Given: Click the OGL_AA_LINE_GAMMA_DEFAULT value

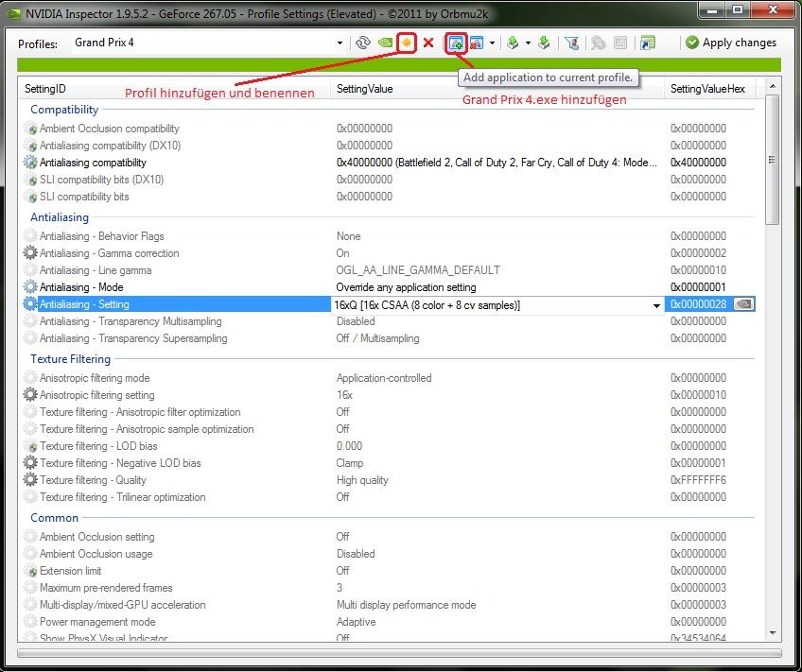Looking at the screenshot, I should tap(418, 270).
